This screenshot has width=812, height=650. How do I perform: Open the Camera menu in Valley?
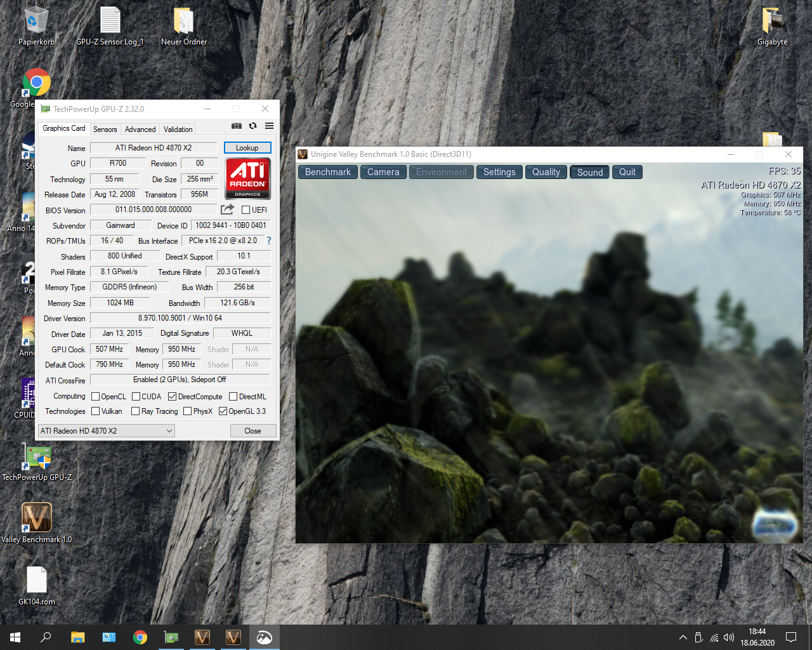[x=383, y=172]
